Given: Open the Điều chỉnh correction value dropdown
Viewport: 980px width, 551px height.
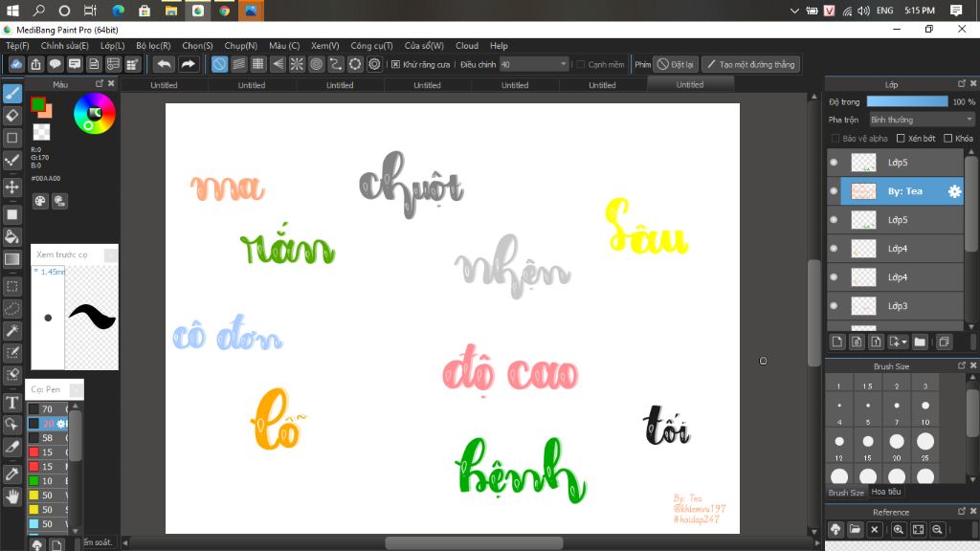Looking at the screenshot, I should [534, 64].
